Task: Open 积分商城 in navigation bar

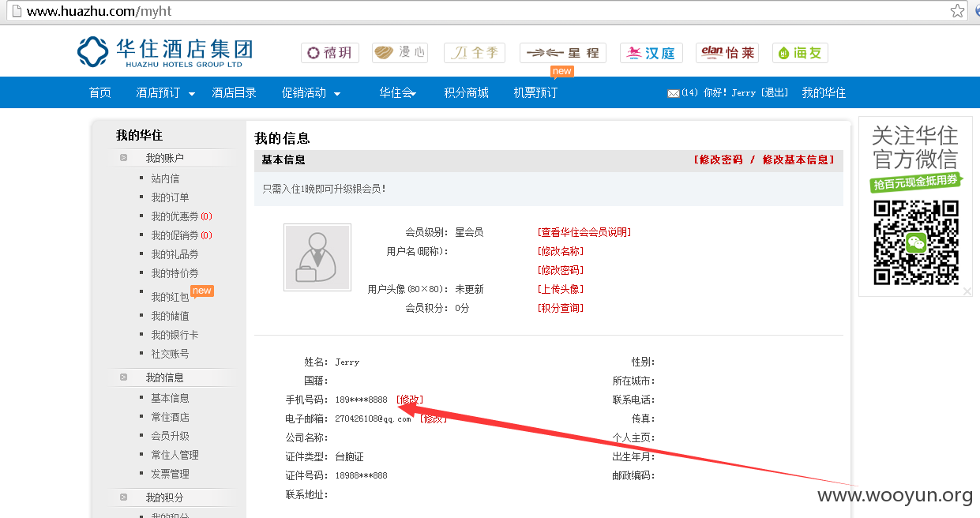Action: 466,92
